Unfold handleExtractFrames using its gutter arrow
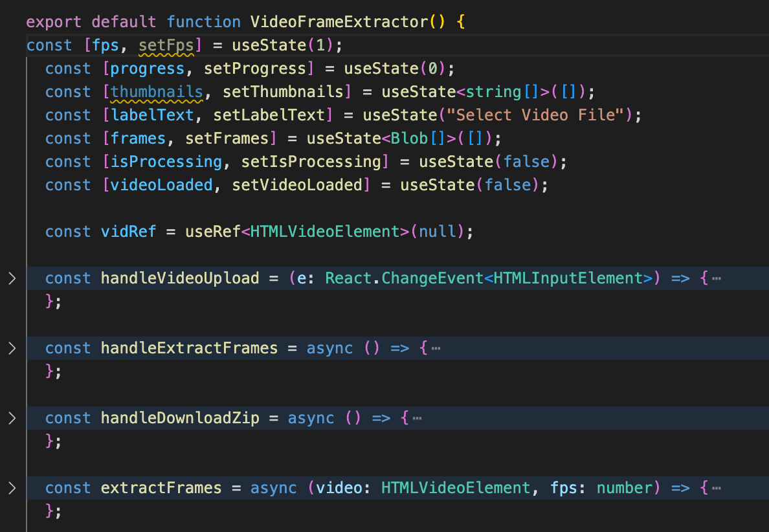This screenshot has width=769, height=532. click(x=12, y=349)
